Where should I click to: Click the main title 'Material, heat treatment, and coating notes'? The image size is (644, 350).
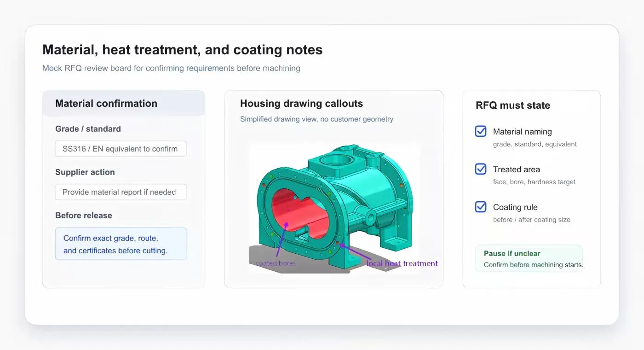point(183,50)
